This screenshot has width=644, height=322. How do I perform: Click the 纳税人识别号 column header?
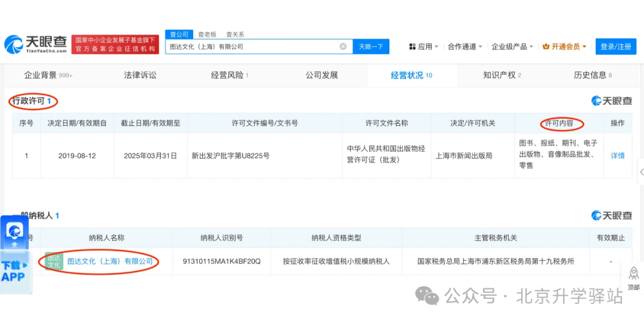222,238
